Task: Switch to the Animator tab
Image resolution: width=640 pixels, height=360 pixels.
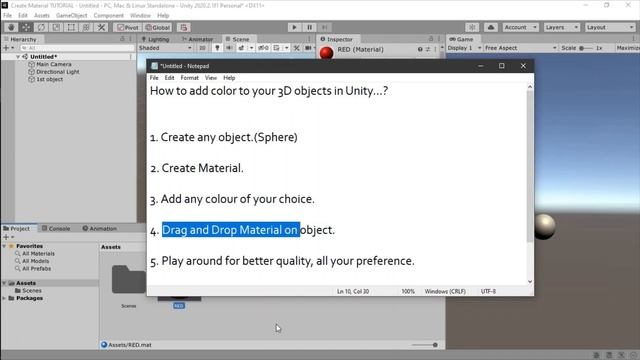Action: (198, 39)
